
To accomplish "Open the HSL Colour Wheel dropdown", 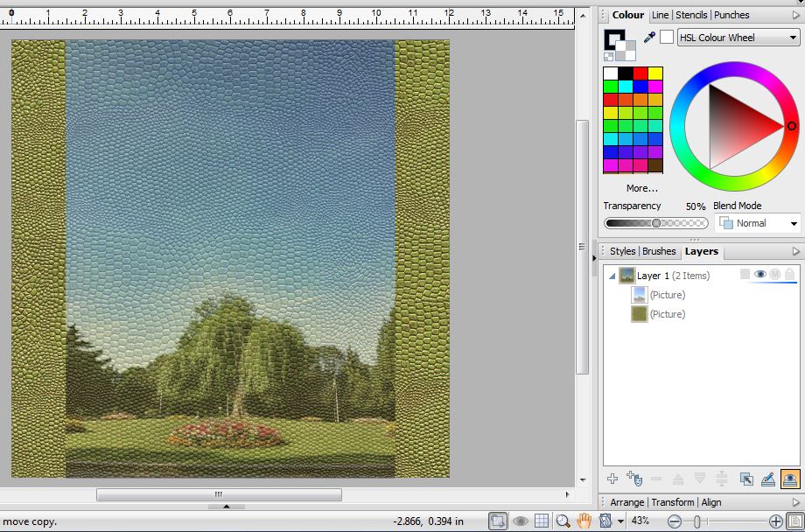I will click(738, 38).
